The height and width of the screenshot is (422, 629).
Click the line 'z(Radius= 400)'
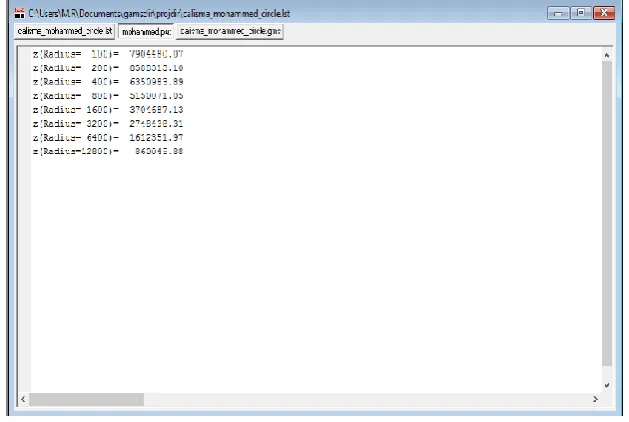[x=108, y=82]
